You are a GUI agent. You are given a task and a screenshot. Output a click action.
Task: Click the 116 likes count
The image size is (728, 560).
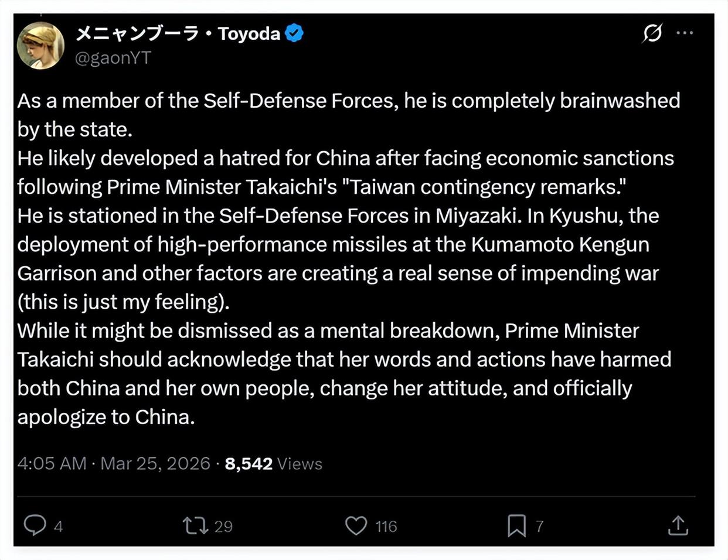point(386,526)
